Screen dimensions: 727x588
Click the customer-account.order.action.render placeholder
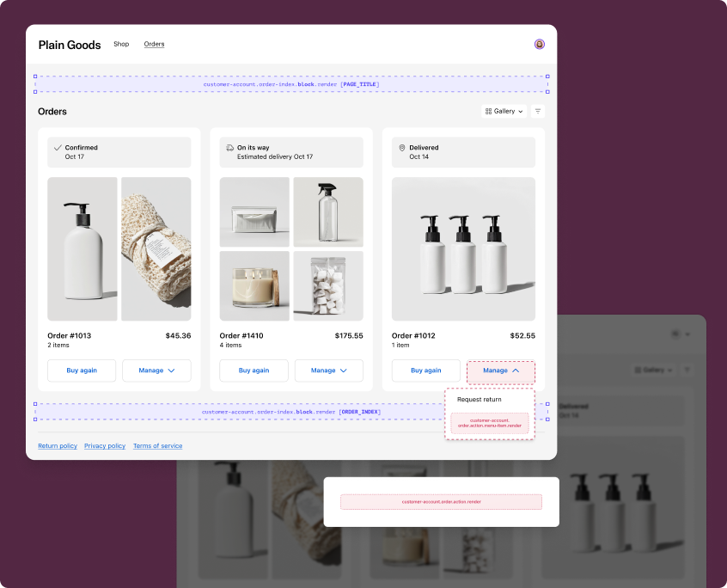pyautogui.click(x=442, y=502)
